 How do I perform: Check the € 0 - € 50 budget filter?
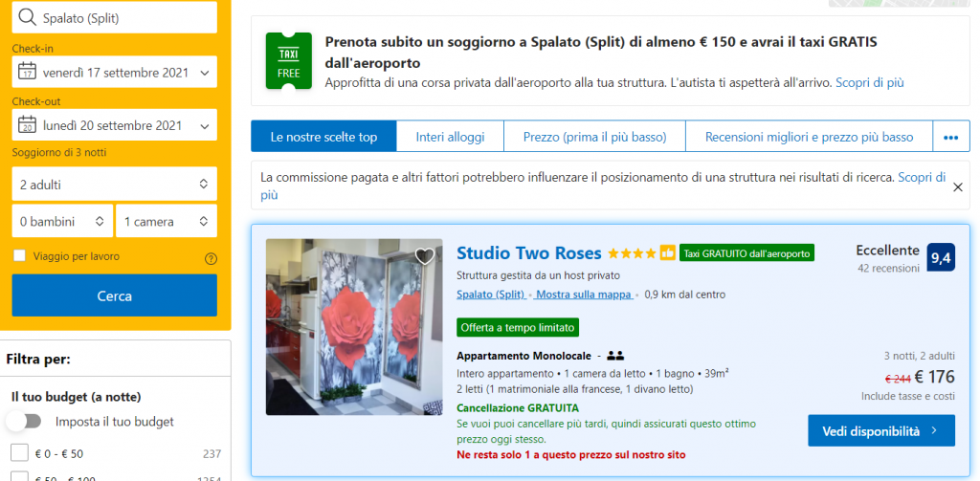[20, 453]
